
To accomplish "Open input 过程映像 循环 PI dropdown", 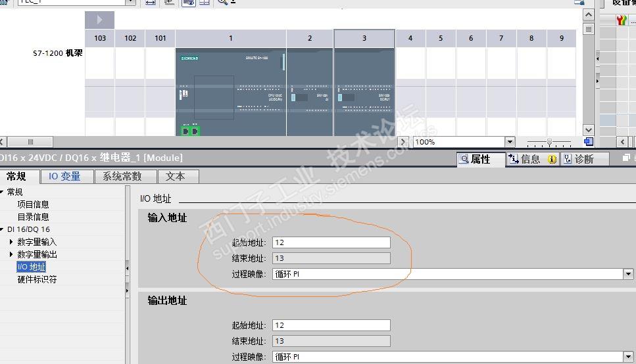I will pyautogui.click(x=628, y=274).
